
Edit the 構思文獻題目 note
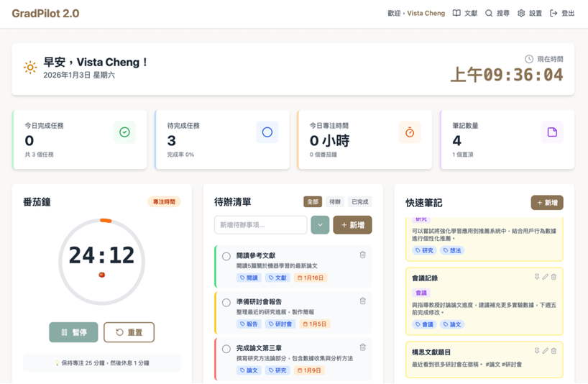pyautogui.click(x=546, y=351)
